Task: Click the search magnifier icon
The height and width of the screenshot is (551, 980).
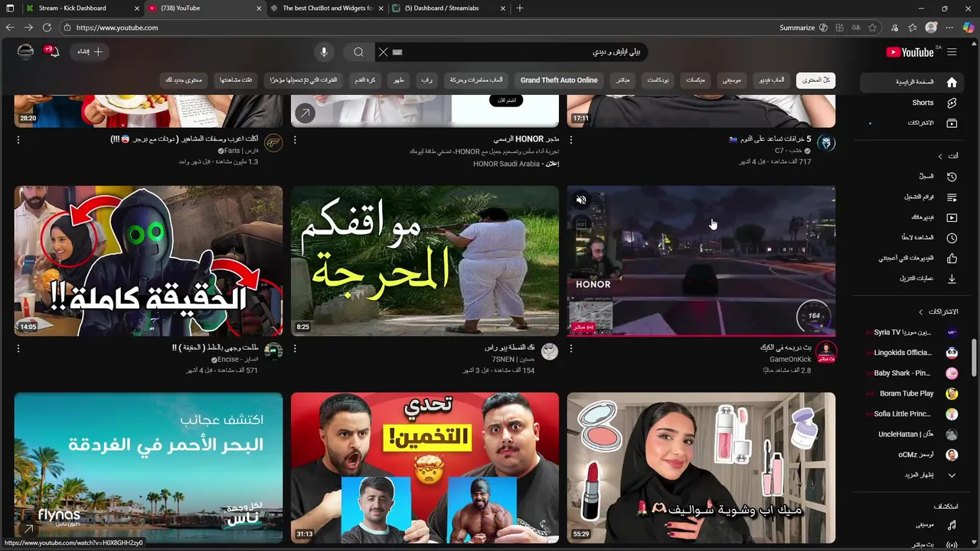Action: pyautogui.click(x=358, y=52)
